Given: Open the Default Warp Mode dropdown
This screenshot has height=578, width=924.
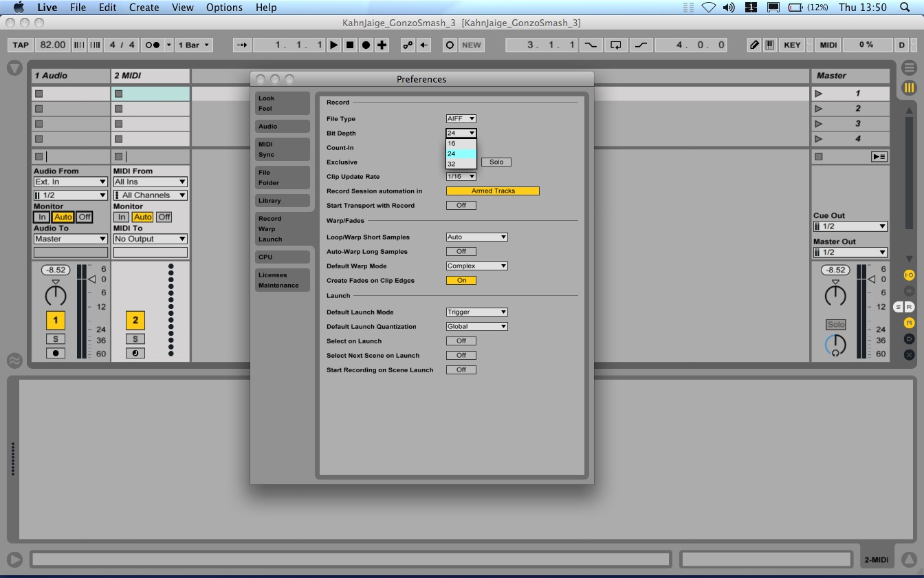Looking at the screenshot, I should coord(476,266).
